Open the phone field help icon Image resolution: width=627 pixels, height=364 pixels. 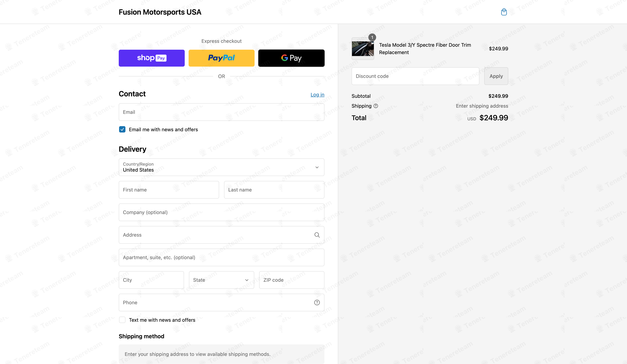point(317,302)
